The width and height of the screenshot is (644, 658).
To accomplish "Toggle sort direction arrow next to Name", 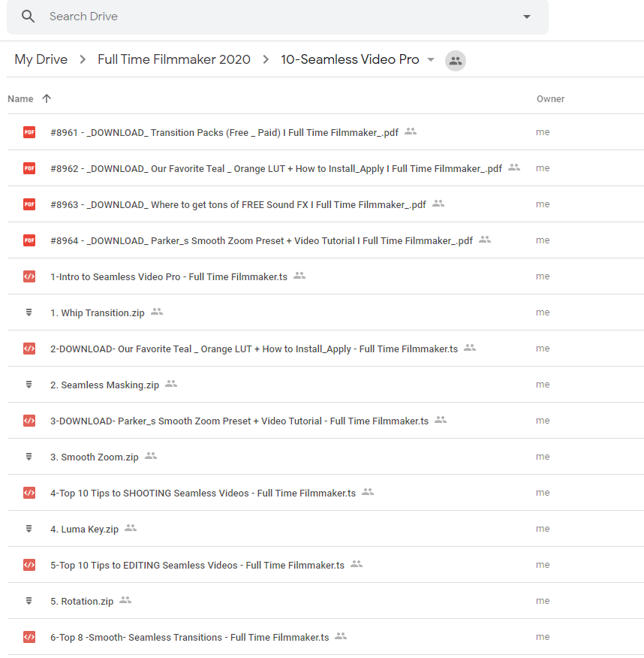I will (x=47, y=98).
